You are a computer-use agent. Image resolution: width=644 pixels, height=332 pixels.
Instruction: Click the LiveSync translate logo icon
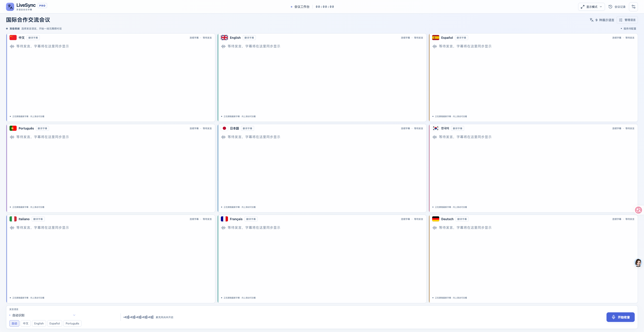pos(10,7)
